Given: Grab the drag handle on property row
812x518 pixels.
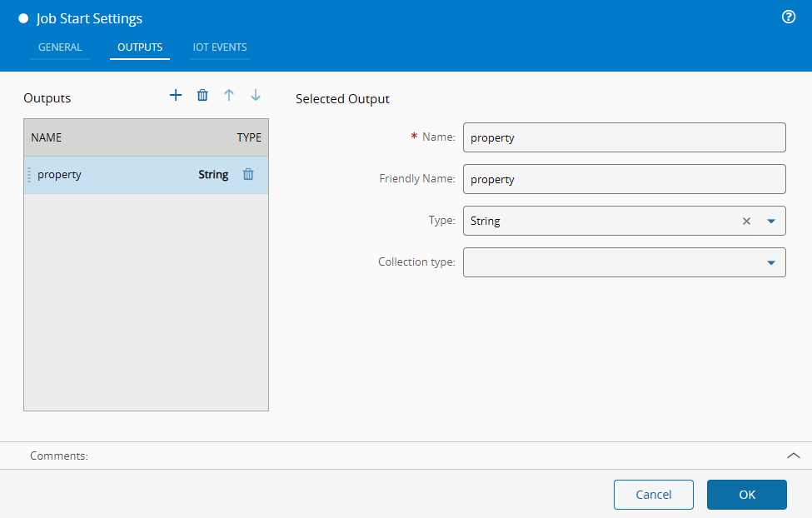Looking at the screenshot, I should [29, 175].
